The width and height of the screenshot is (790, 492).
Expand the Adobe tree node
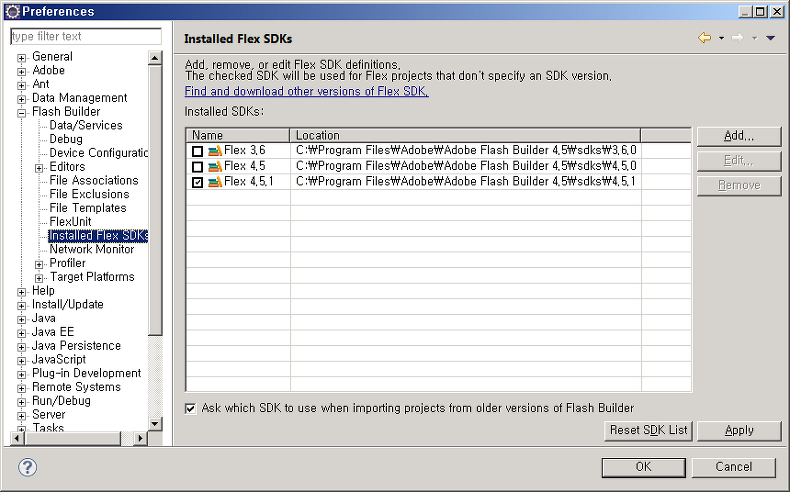(21, 72)
